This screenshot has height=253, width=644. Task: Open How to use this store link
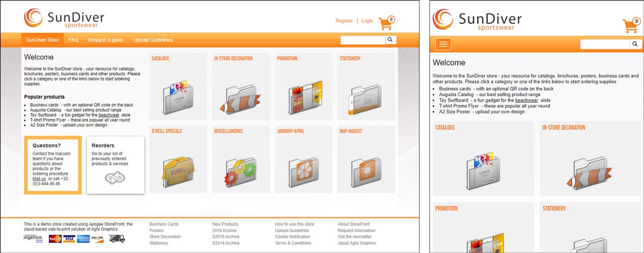click(x=295, y=224)
